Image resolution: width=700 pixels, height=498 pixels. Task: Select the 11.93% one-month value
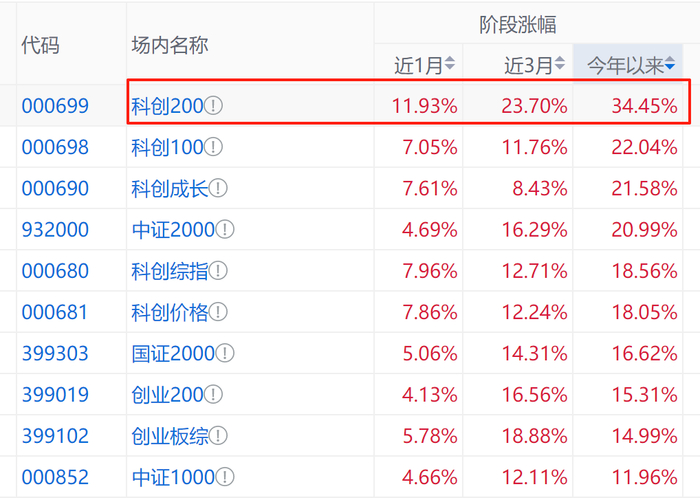(425, 106)
